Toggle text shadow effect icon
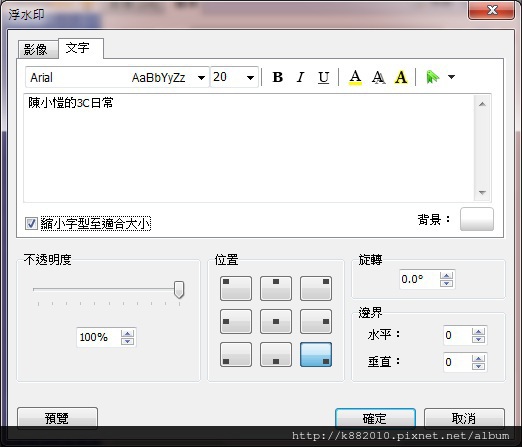 pos(378,77)
